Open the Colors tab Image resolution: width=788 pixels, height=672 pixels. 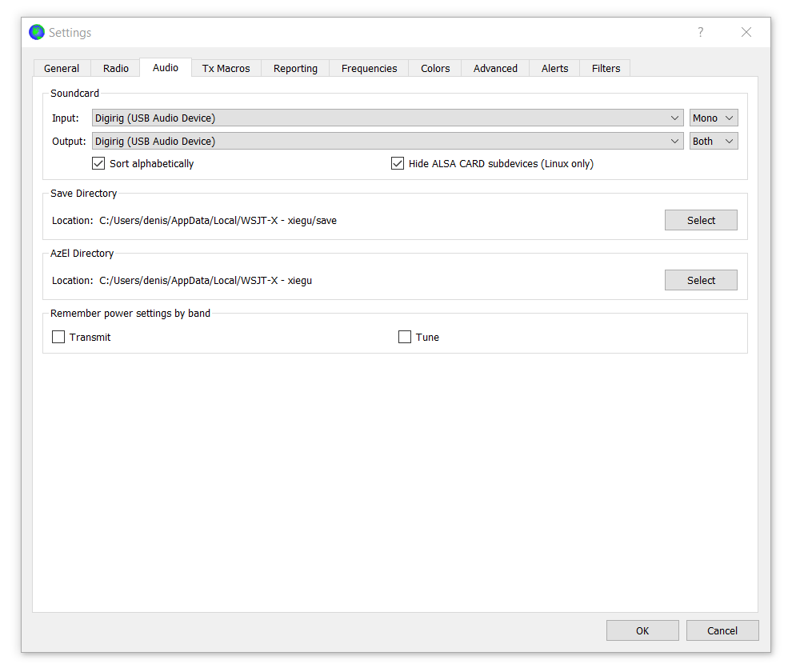click(435, 68)
